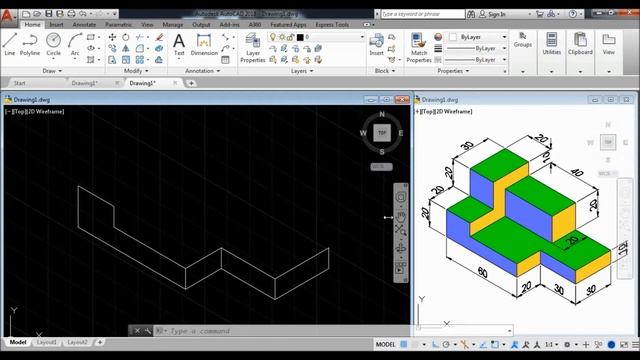
Task: Select the Polyline tool
Action: pos(30,44)
